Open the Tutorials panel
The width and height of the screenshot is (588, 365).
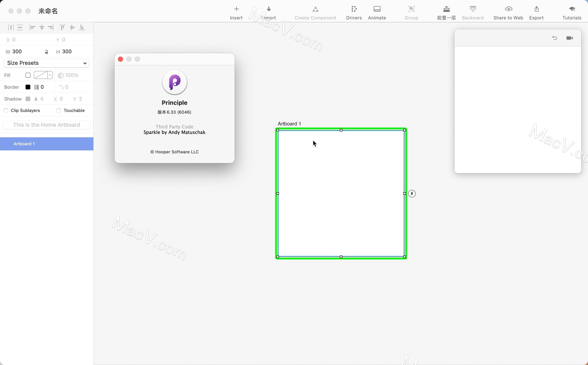[571, 12]
